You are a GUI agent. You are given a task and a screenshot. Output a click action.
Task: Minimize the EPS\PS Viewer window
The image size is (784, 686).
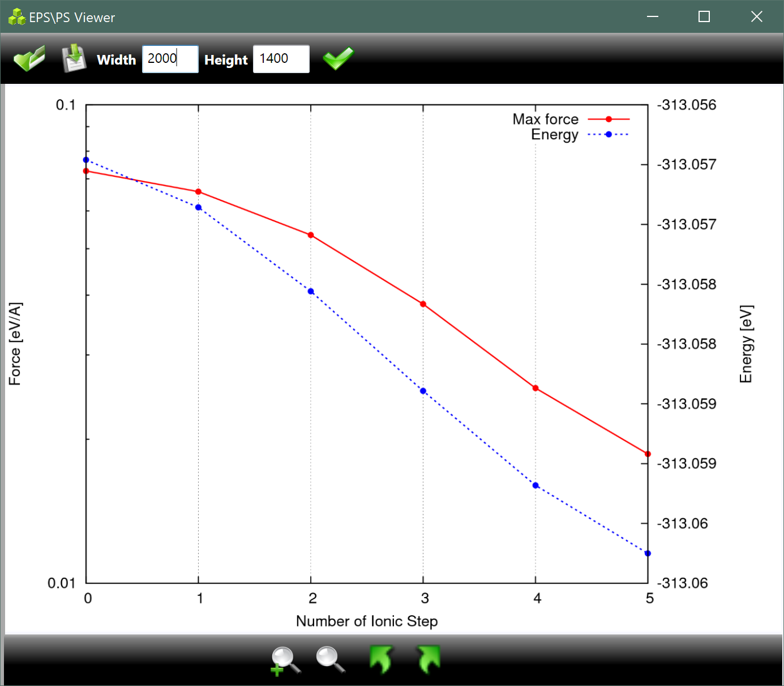tap(653, 17)
